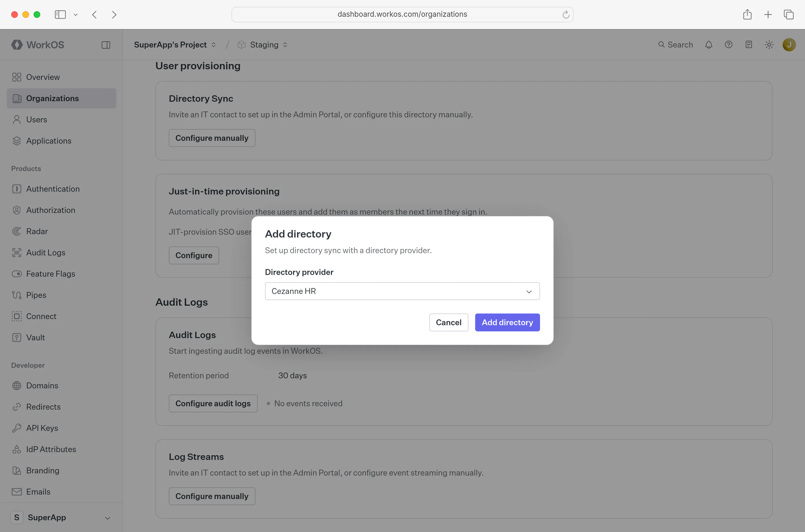Open the user avatar J menu
This screenshot has height=532, width=805.
click(789, 45)
